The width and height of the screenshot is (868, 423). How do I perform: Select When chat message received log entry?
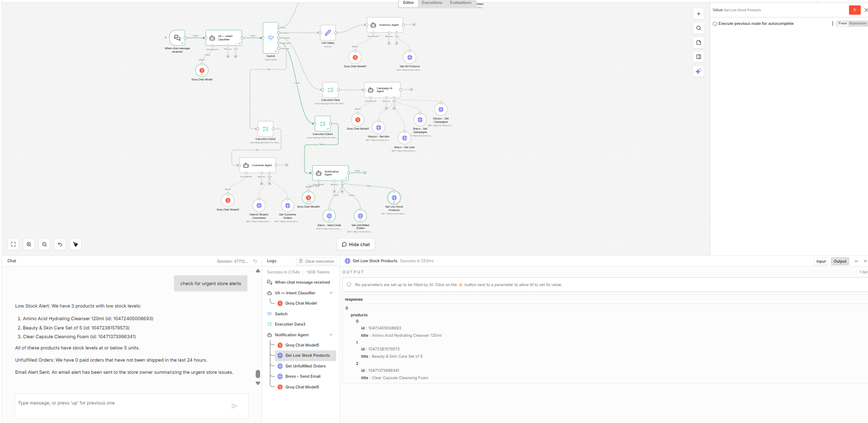click(302, 282)
